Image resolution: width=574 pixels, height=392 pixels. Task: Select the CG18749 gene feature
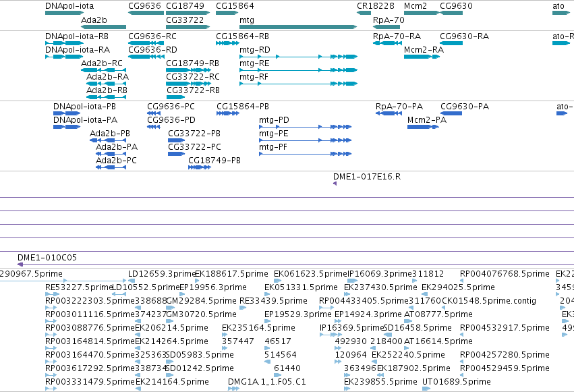click(x=188, y=13)
